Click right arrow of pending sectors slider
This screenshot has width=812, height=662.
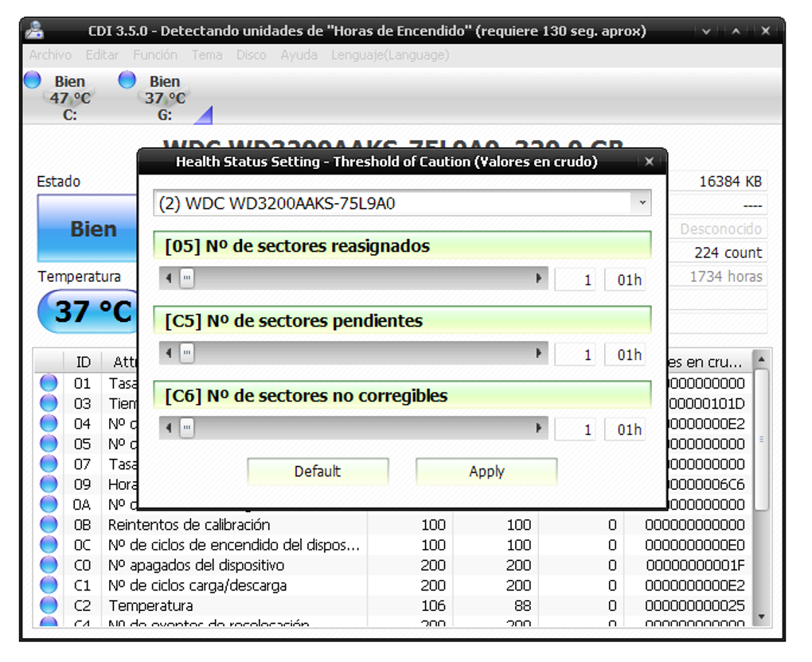coord(539,353)
